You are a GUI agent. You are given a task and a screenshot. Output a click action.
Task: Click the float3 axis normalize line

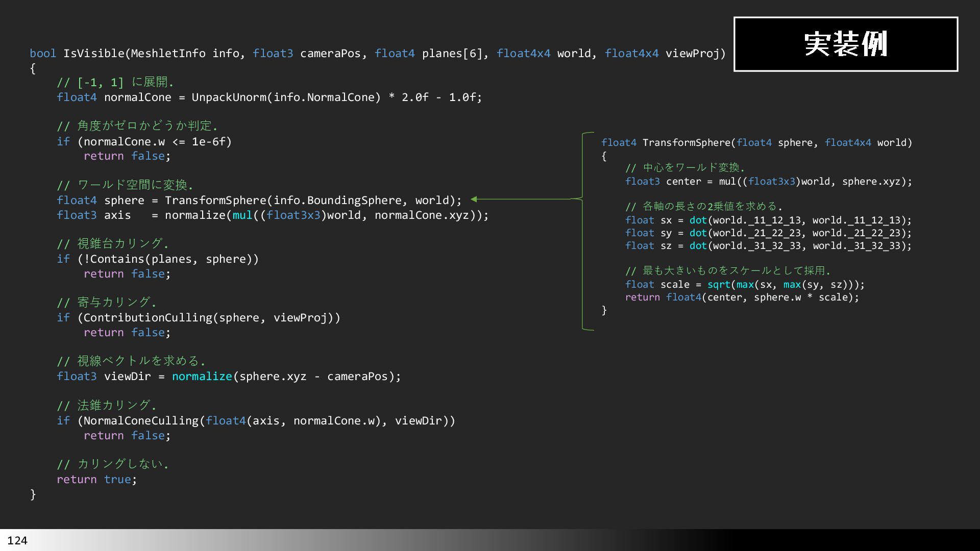[x=273, y=215]
